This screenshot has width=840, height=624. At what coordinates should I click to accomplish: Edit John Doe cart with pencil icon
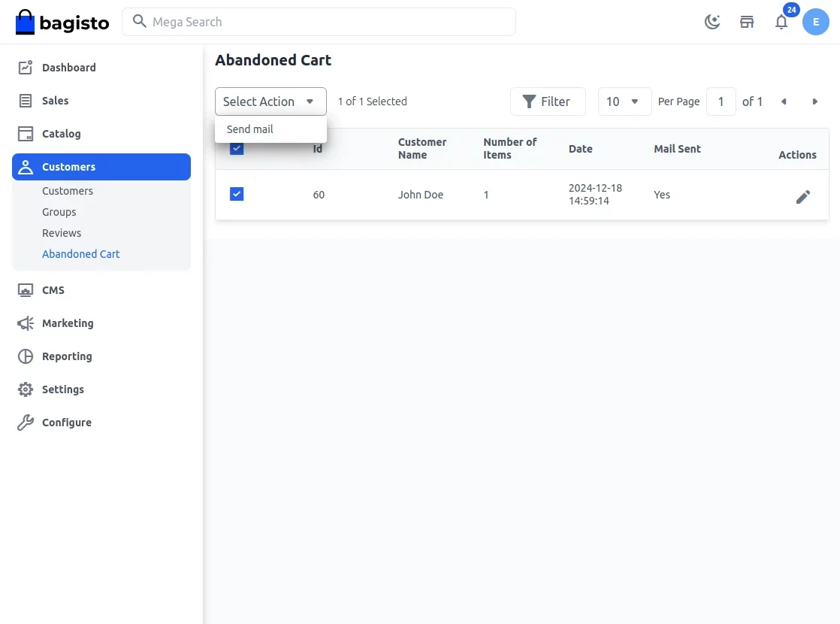coord(802,197)
